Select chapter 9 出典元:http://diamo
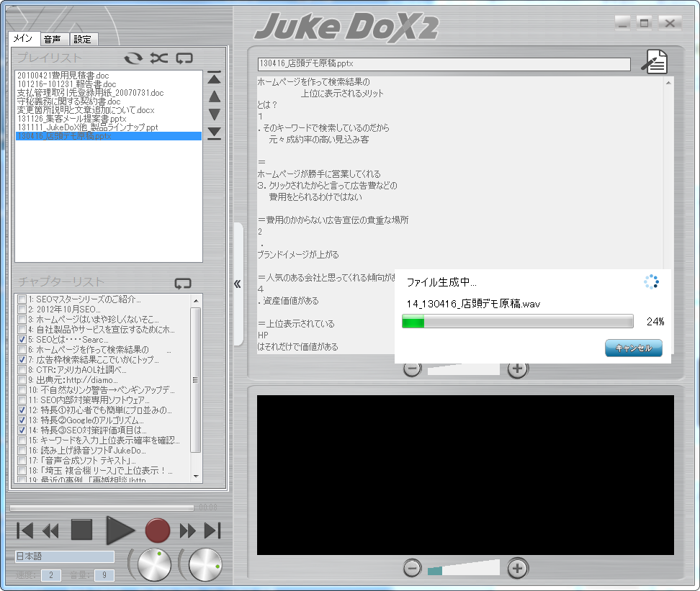 point(73,380)
